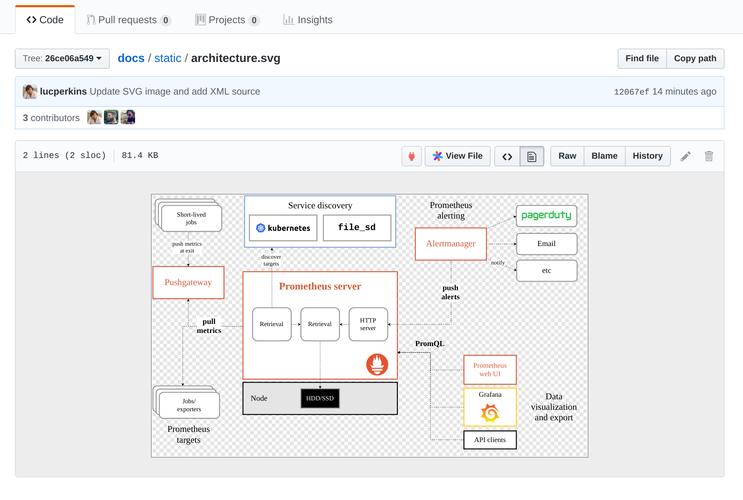Open lucperkins user profile link
The height and width of the screenshot is (500, 743).
pyautogui.click(x=63, y=91)
